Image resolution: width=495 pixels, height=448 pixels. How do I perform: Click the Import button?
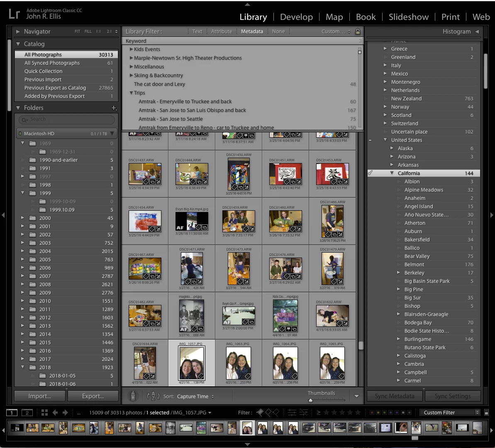(x=40, y=396)
